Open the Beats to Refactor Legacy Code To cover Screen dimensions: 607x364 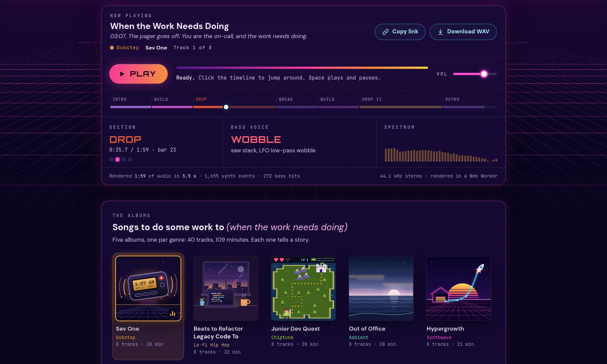click(x=226, y=289)
